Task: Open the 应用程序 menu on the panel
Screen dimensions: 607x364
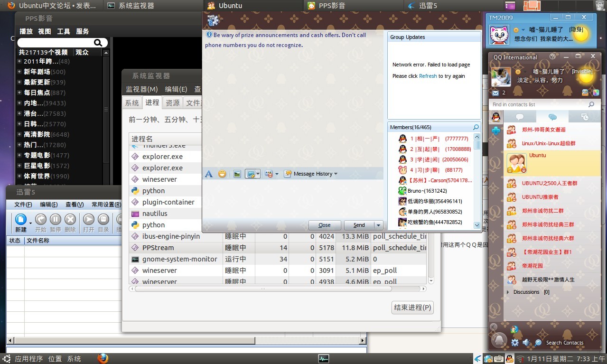Action: [x=28, y=359]
